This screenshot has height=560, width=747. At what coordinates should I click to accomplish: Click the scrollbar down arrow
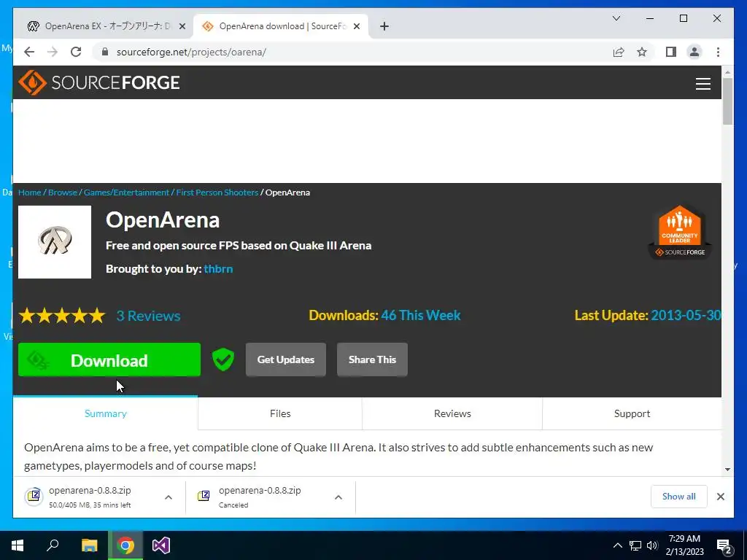coord(727,470)
